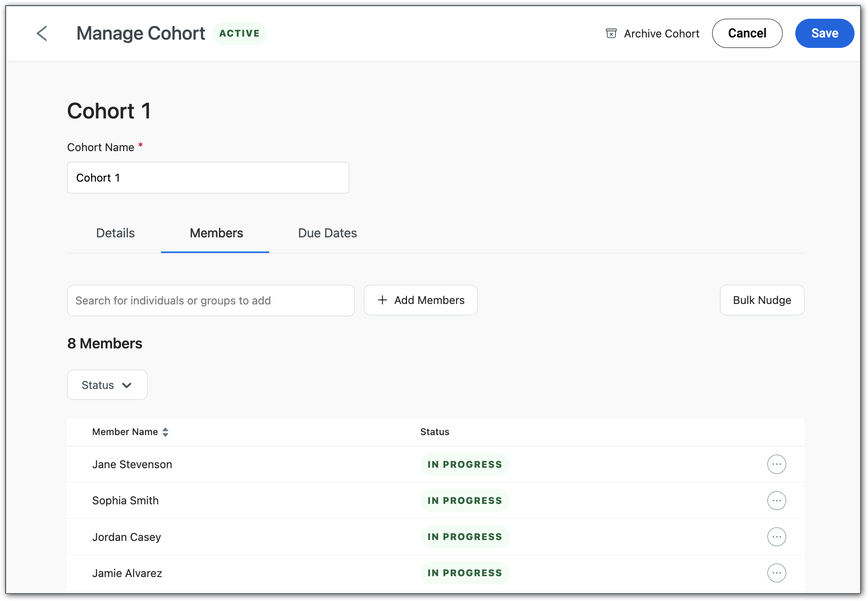Expand the Status filter dropdown
Viewport: 868px width, 601px height.
click(x=107, y=385)
